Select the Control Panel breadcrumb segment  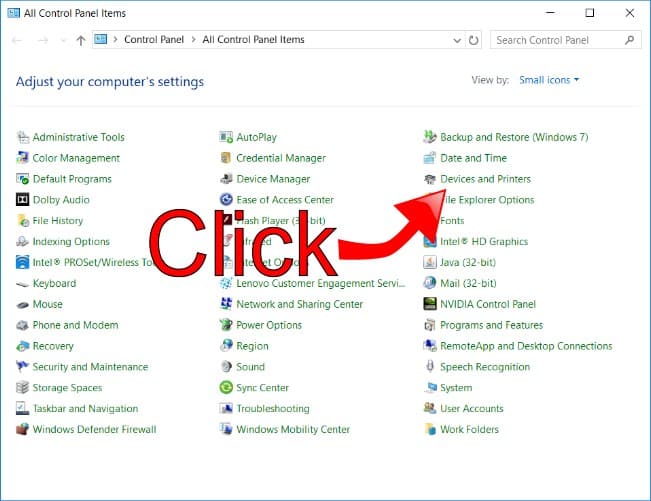(x=152, y=40)
